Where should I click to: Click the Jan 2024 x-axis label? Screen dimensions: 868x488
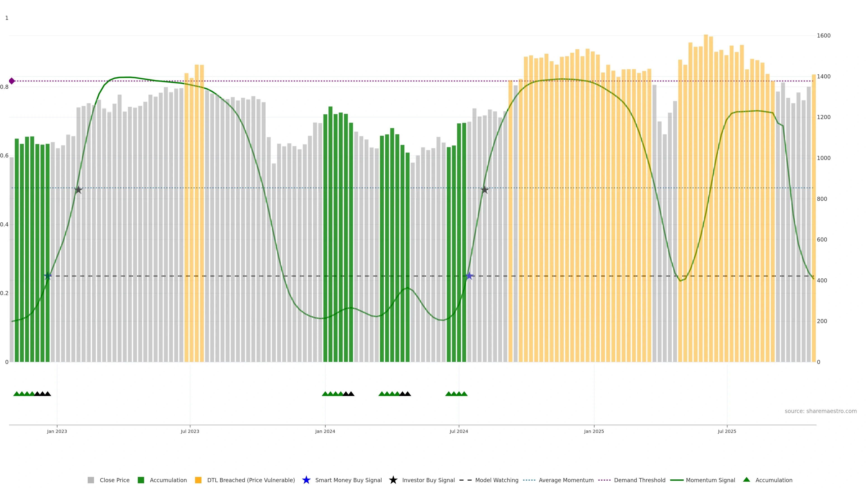(x=325, y=431)
